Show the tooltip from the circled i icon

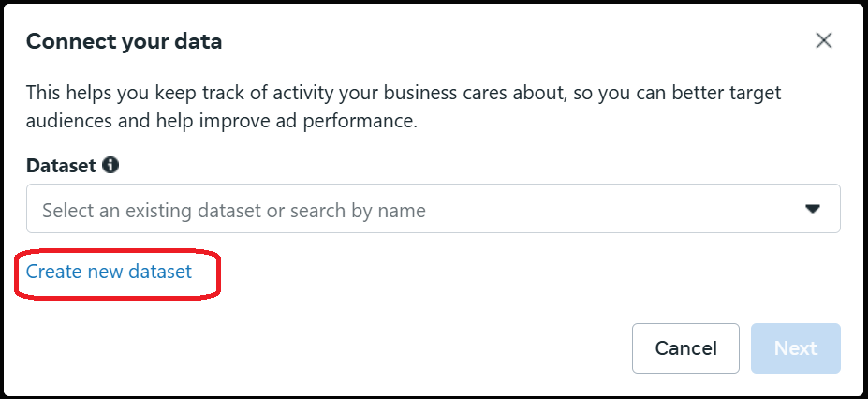pyautogui.click(x=110, y=165)
